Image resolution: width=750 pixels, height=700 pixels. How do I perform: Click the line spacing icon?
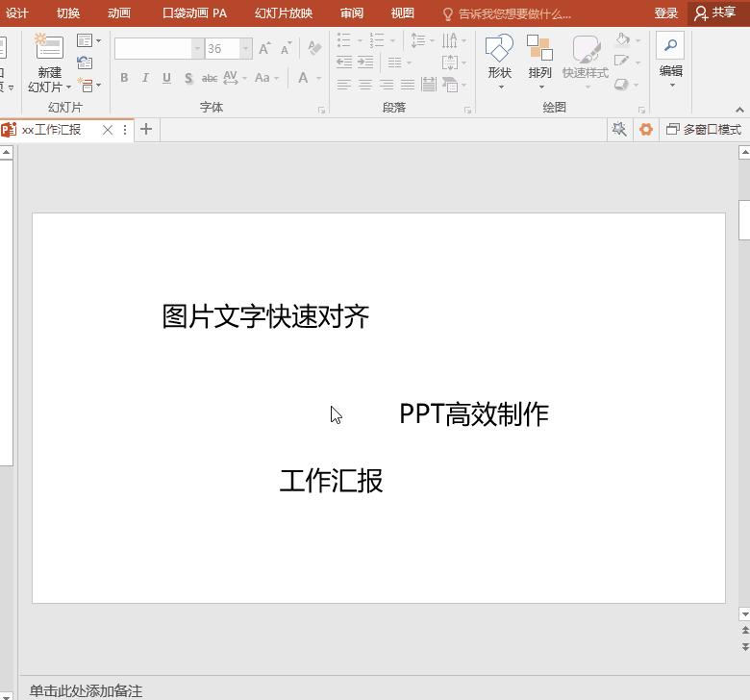pyautogui.click(x=418, y=40)
